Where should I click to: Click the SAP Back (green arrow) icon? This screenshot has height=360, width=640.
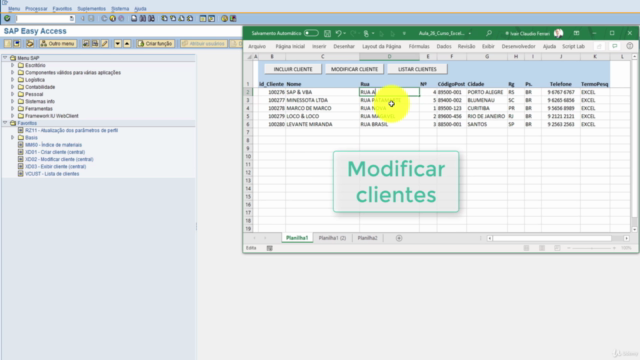click(104, 18)
